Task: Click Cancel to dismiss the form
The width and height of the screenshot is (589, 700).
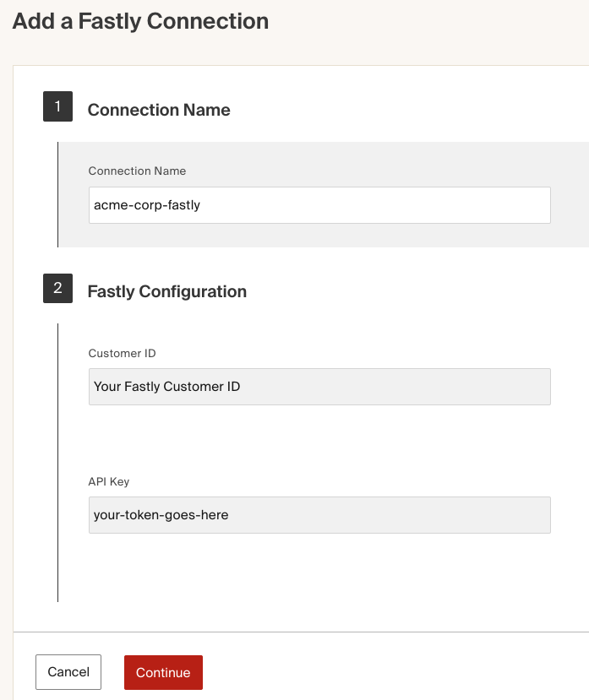Action: [68, 671]
